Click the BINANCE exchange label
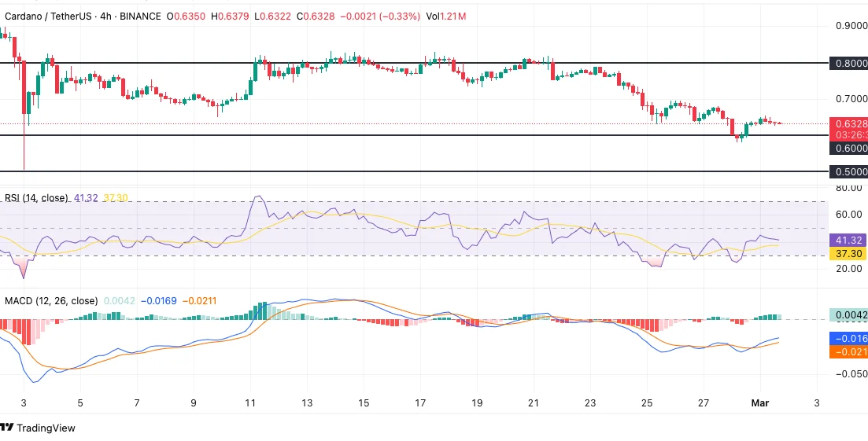Image resolution: width=868 pixels, height=441 pixels. [141, 17]
